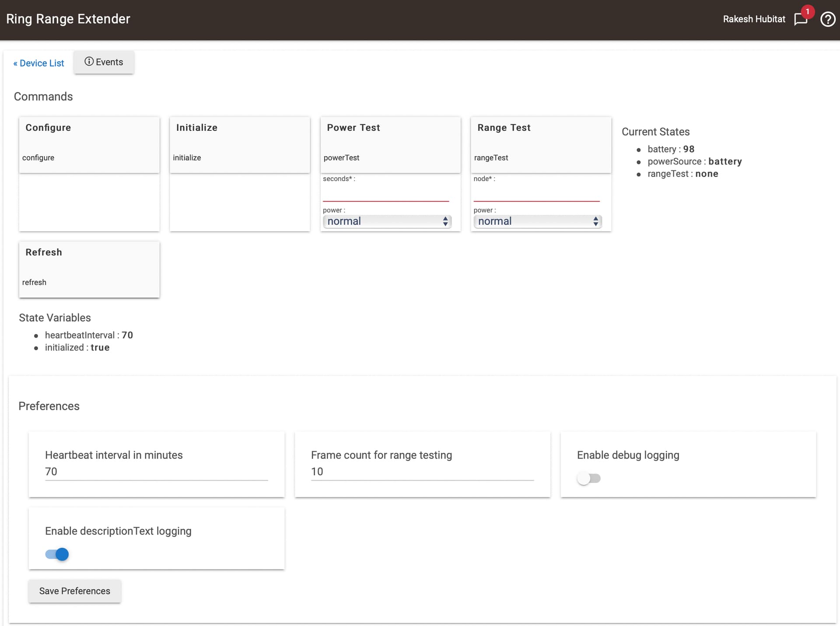
Task: Click the Ring Range Extender title
Action: click(68, 19)
